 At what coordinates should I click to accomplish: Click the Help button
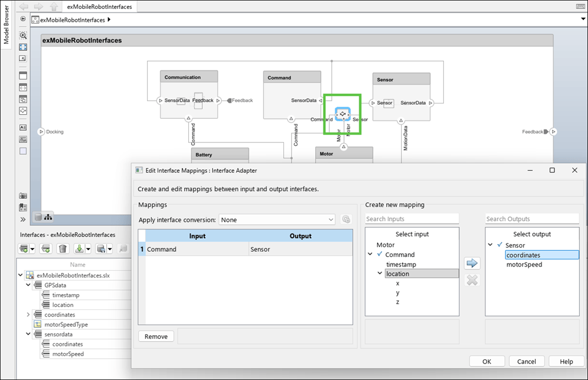point(566,361)
